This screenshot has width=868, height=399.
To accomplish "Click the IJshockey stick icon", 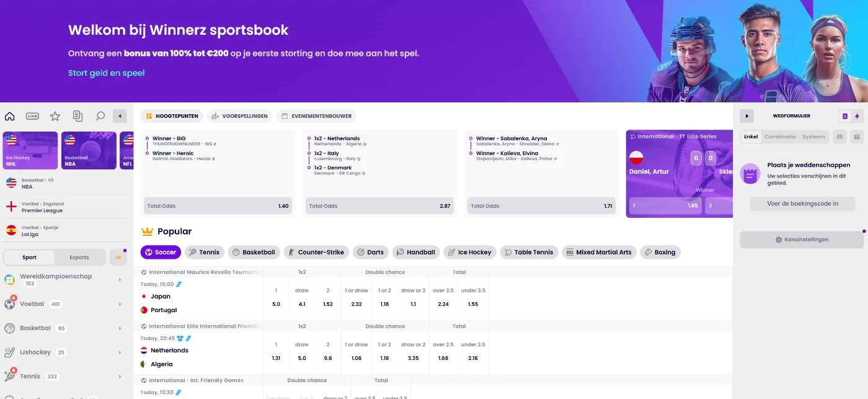I will 9,352.
